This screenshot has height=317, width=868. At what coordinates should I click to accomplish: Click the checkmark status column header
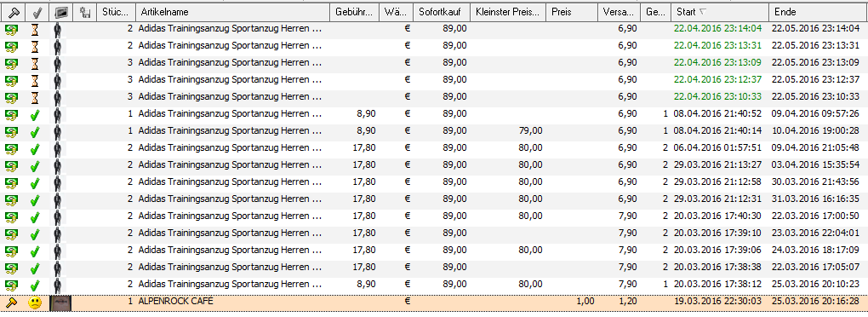[x=36, y=12]
